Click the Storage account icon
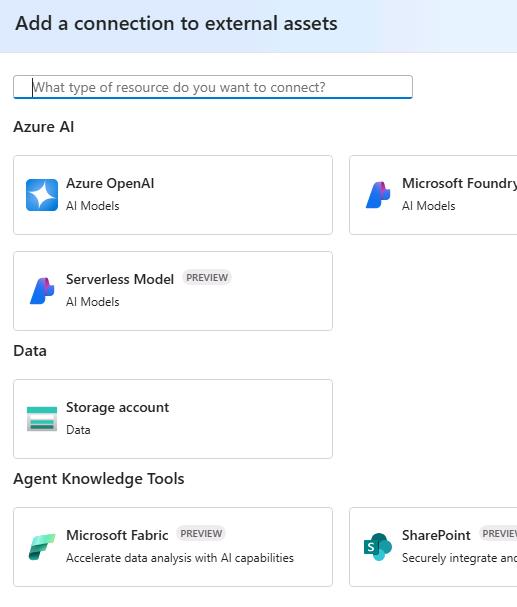Screen dimensions: 517x607 point(42,418)
